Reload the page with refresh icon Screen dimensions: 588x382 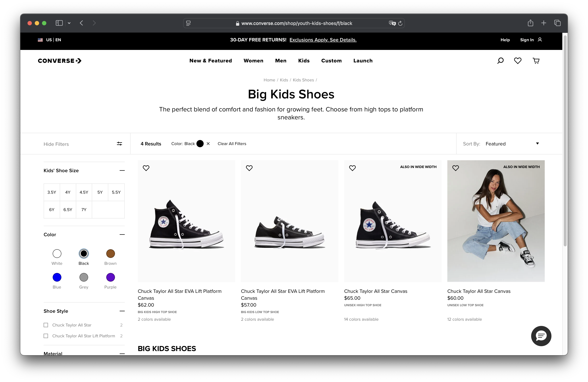400,23
